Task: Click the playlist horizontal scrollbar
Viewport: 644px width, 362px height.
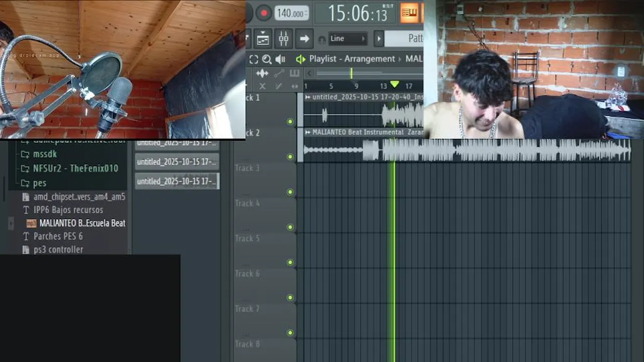Action: 370,74
